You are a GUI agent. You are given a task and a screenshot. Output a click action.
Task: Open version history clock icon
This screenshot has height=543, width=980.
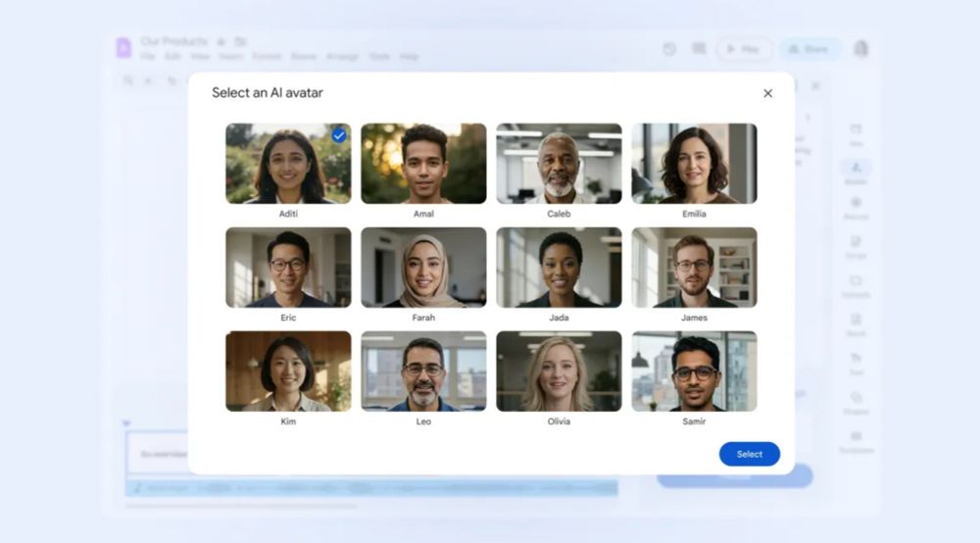pos(669,49)
